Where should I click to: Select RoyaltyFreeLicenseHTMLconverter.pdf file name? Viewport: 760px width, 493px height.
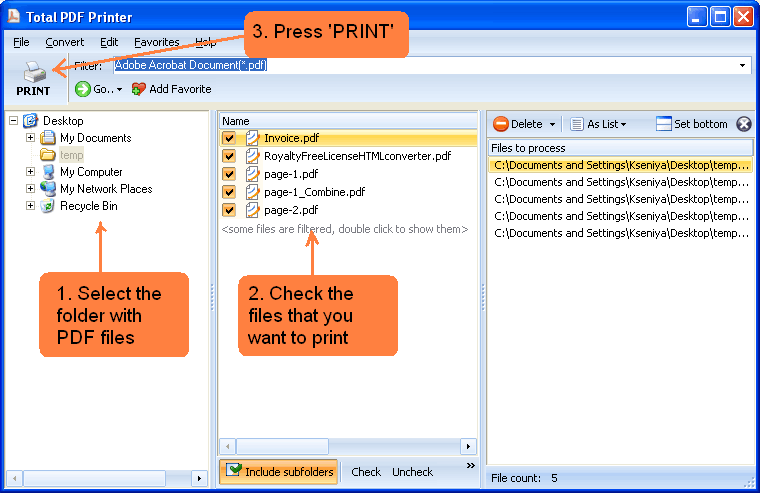(357, 156)
